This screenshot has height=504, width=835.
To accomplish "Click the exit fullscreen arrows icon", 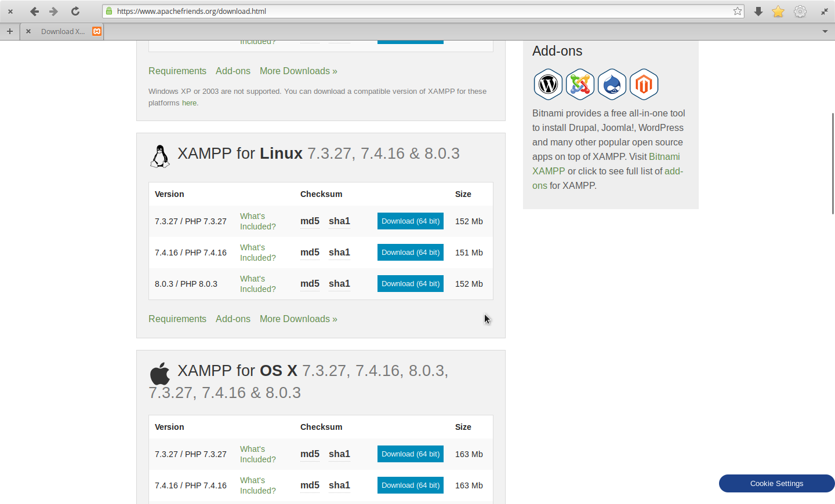I will click(825, 12).
